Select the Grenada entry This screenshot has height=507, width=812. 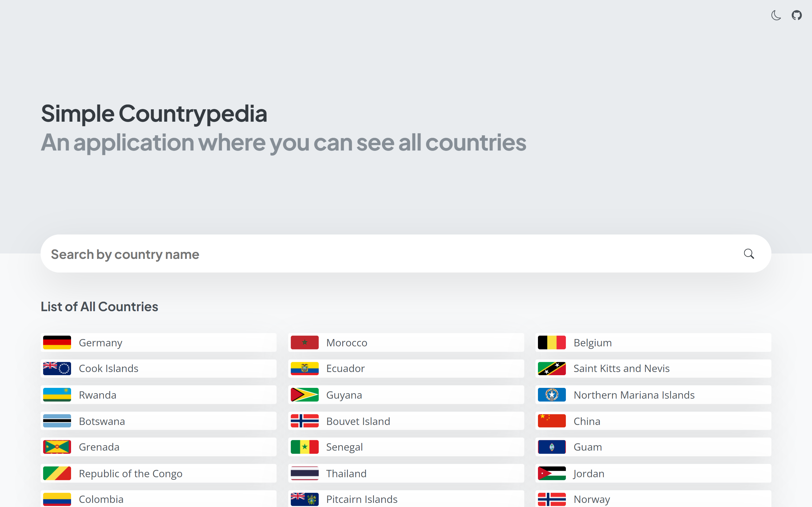[158, 447]
